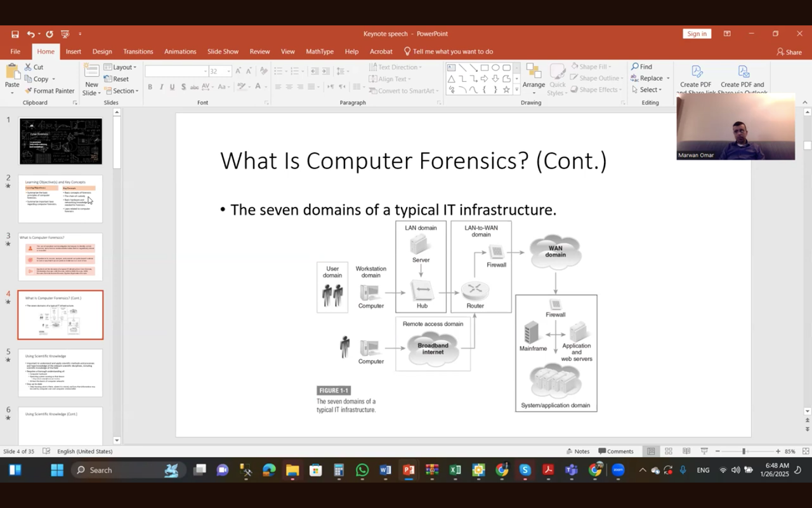
Task: Click the Sign in button
Action: point(697,34)
